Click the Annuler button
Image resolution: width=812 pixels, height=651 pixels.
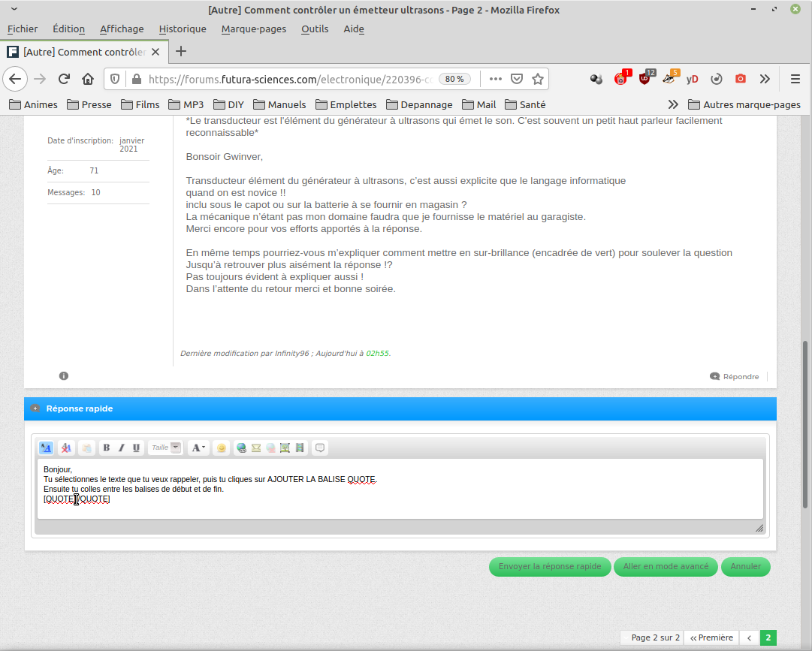[746, 566]
